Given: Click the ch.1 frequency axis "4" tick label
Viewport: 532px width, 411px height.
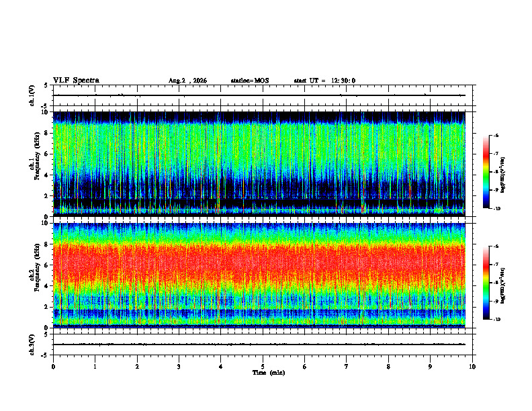Looking at the screenshot, I should (x=46, y=175).
